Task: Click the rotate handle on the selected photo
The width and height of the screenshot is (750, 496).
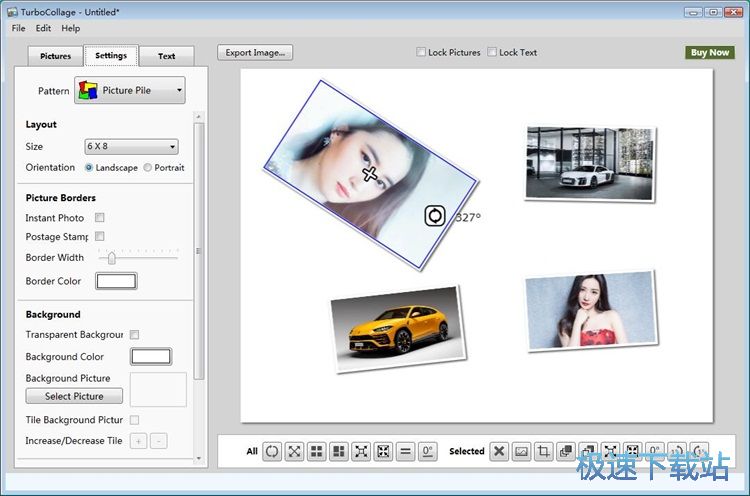Action: pos(435,215)
